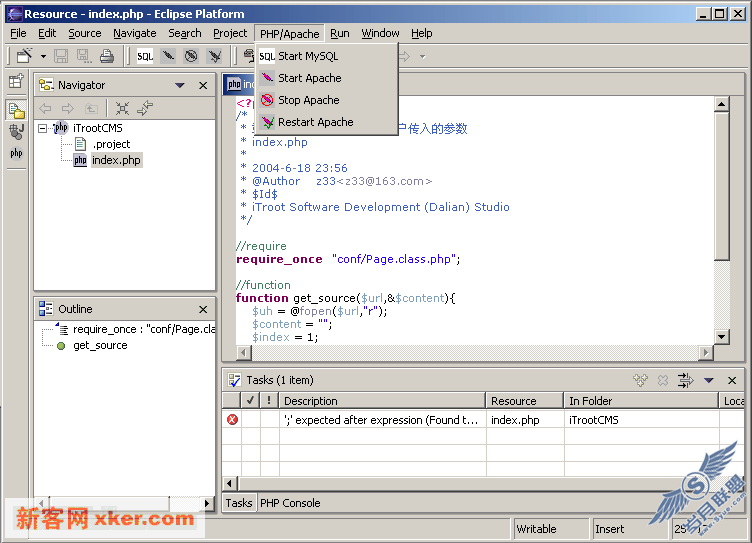Select the .project file in Navigator
This screenshot has width=752, height=543.
pyautogui.click(x=111, y=144)
